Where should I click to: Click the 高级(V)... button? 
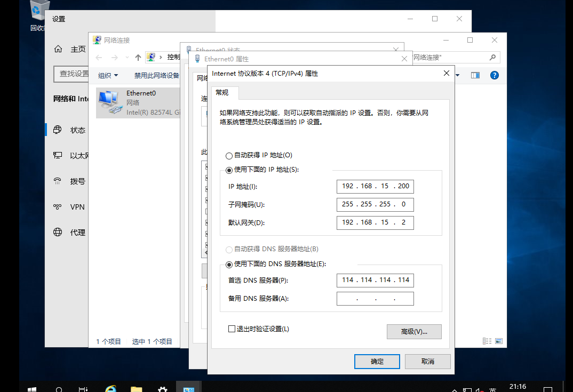[414, 332]
